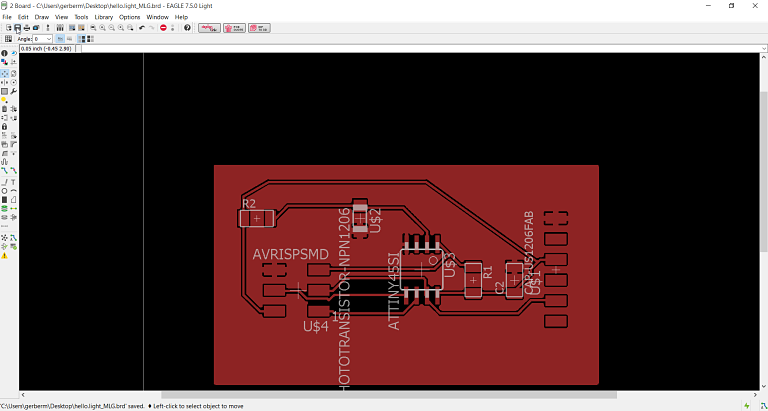Click the horizontal scrollbar left arrow
Viewport: 768px width, 411px height.
coord(23,395)
